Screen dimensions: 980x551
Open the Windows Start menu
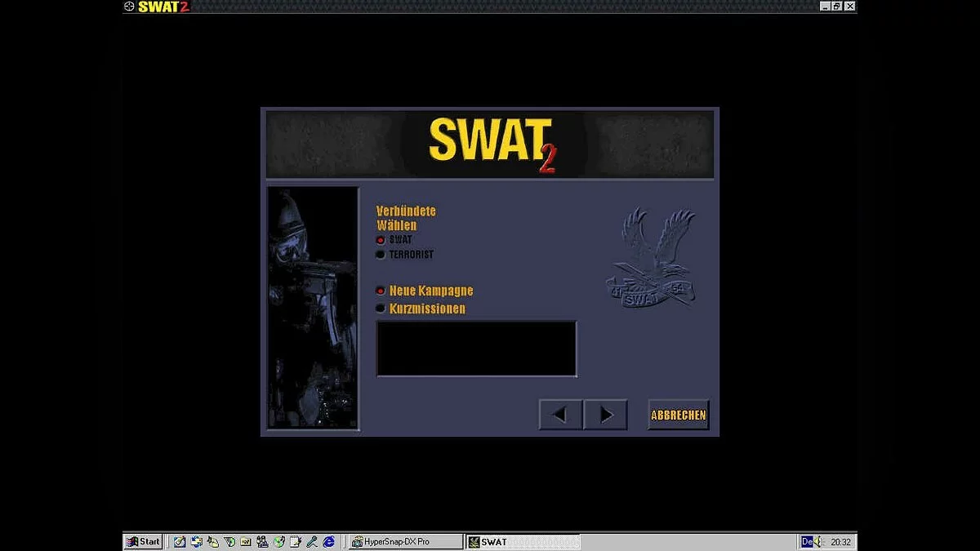pos(143,541)
